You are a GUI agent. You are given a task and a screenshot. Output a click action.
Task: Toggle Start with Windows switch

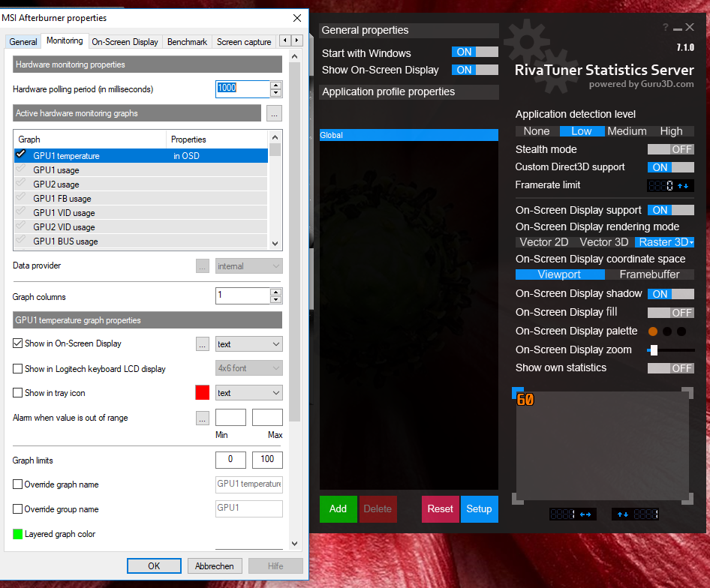(475, 52)
